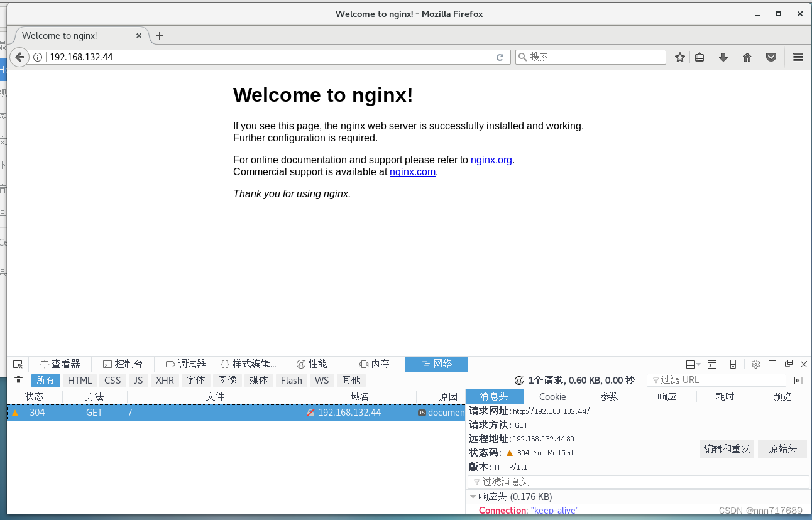
Task: Sort requests by the 域名 column
Action: pyautogui.click(x=359, y=397)
